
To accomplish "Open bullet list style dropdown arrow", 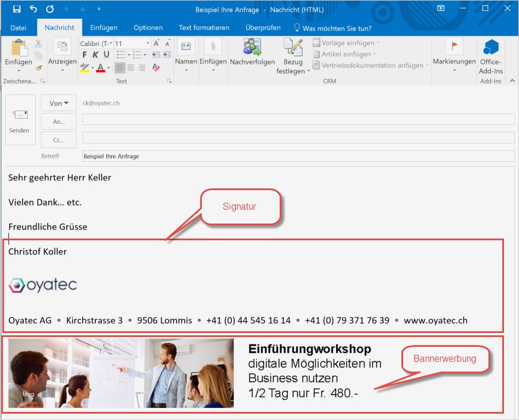I will coord(129,55).
